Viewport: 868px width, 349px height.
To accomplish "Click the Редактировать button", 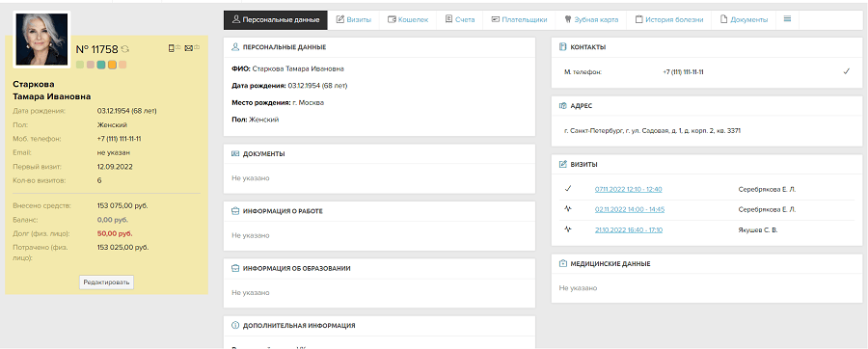I will click(x=106, y=282).
